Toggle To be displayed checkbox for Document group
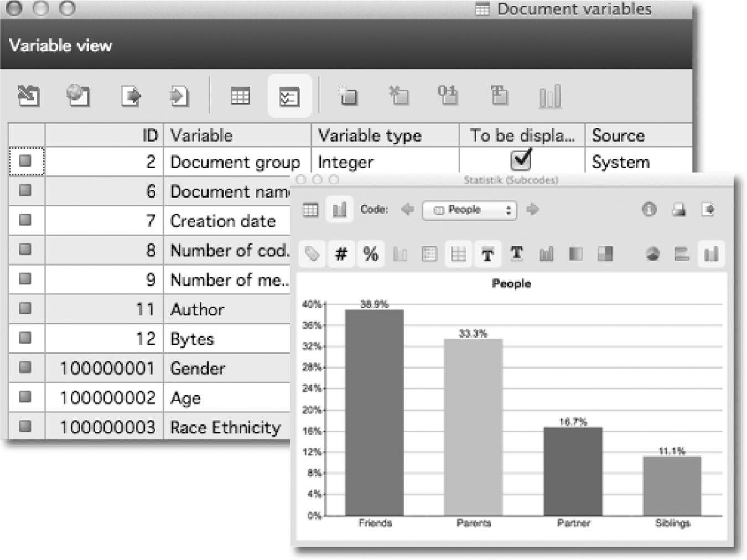This screenshot has width=747, height=560. [521, 160]
